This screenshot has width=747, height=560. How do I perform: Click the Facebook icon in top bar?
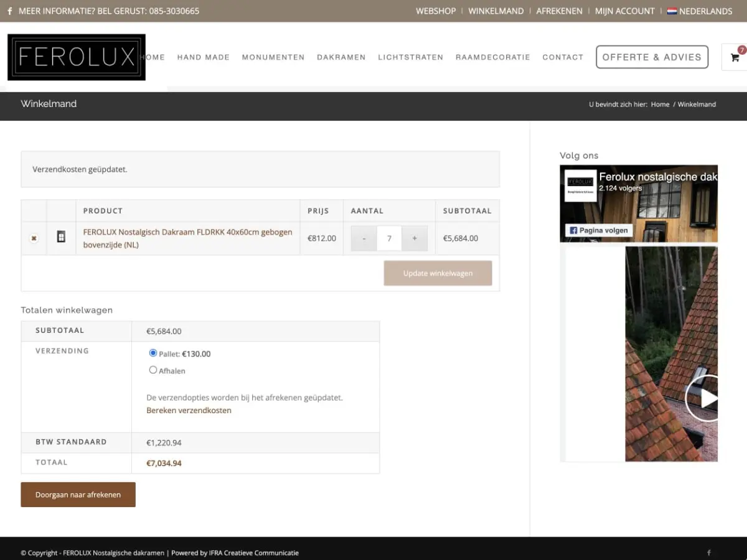click(x=10, y=11)
